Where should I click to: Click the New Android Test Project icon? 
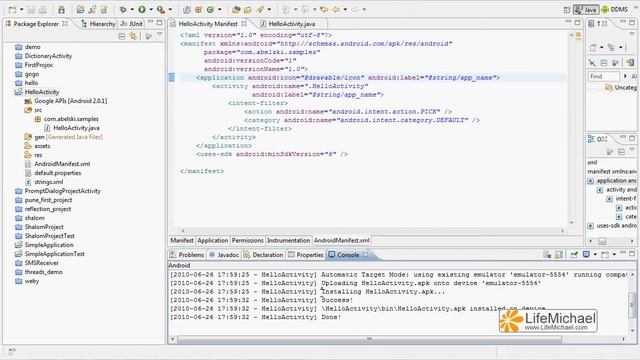(92, 9)
